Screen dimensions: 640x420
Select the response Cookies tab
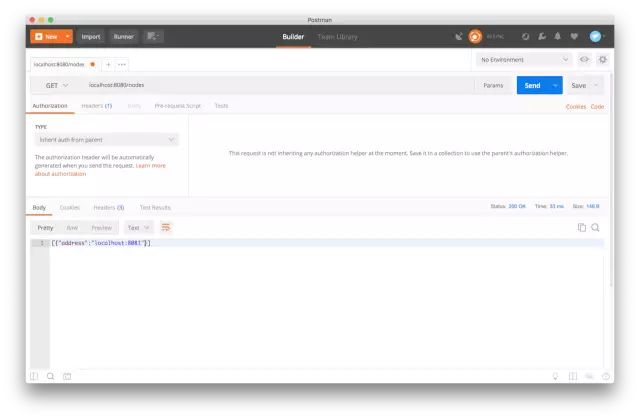coord(69,207)
